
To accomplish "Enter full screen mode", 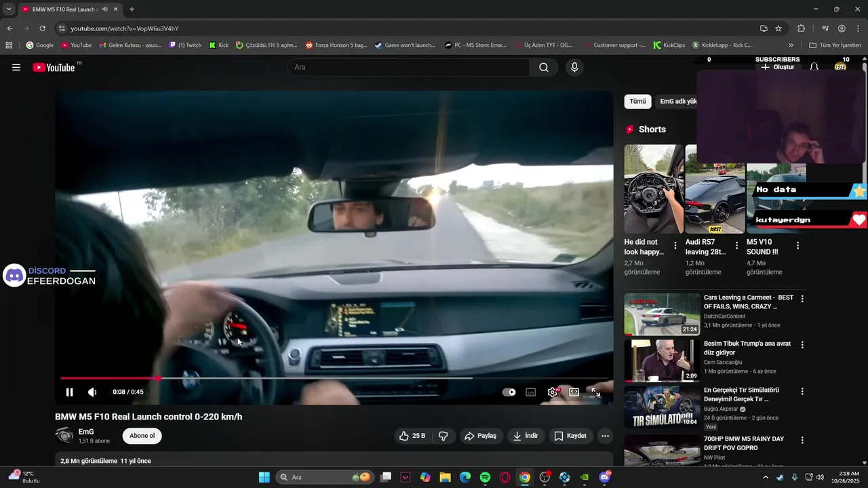I will coord(595,392).
